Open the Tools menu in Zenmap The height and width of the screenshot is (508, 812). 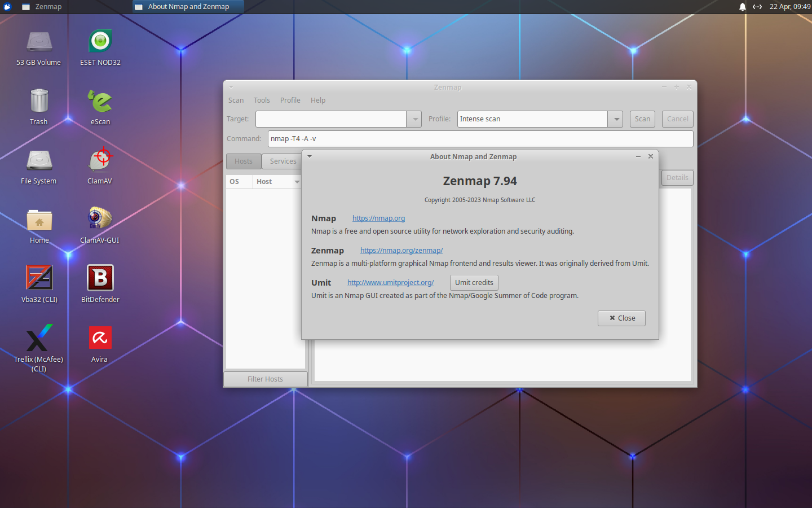262,100
